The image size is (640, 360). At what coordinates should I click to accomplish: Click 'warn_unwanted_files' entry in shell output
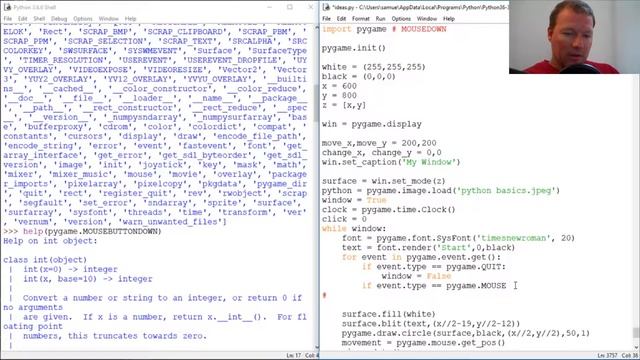[x=170, y=222]
